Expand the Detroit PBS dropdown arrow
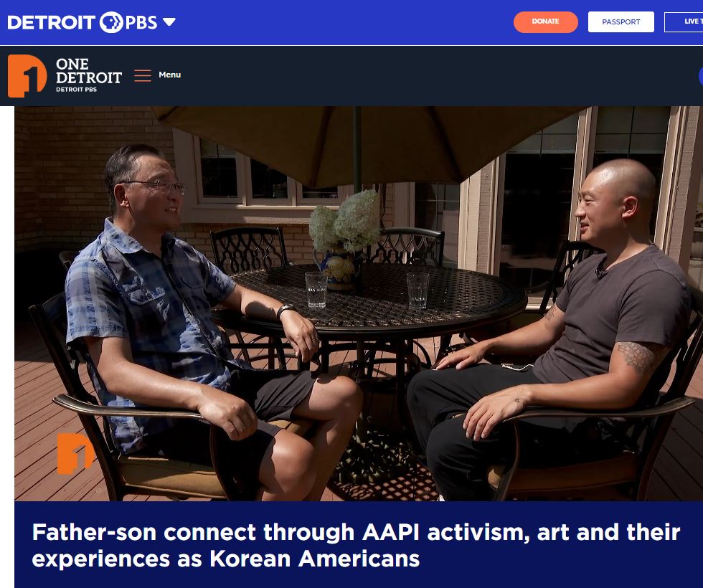Image resolution: width=703 pixels, height=588 pixels. point(169,22)
